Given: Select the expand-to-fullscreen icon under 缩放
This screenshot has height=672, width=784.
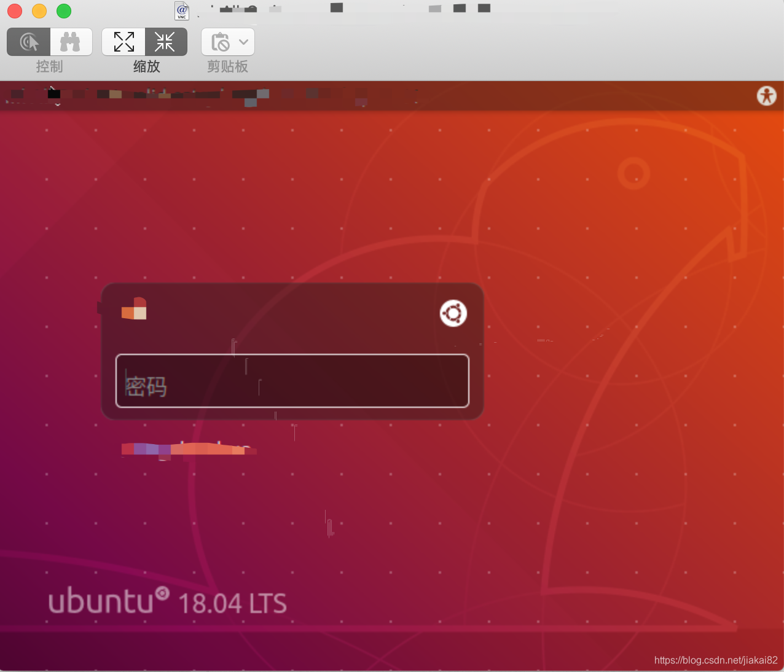Looking at the screenshot, I should pyautogui.click(x=123, y=41).
